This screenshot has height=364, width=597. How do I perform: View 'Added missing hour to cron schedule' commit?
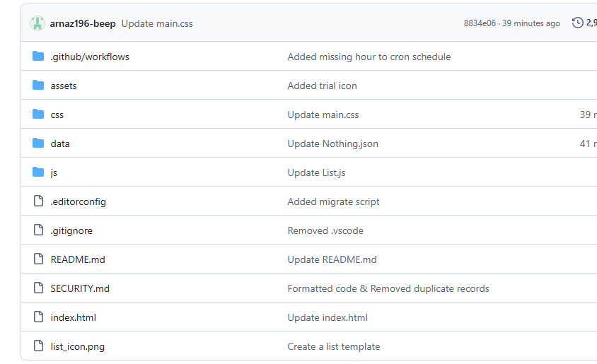(369, 57)
